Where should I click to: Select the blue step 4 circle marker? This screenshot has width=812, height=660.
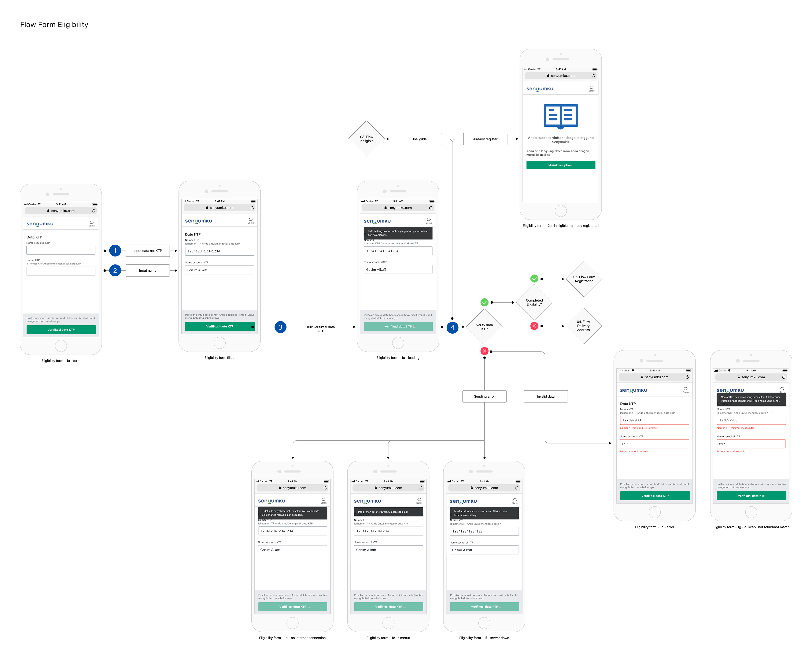tap(452, 327)
